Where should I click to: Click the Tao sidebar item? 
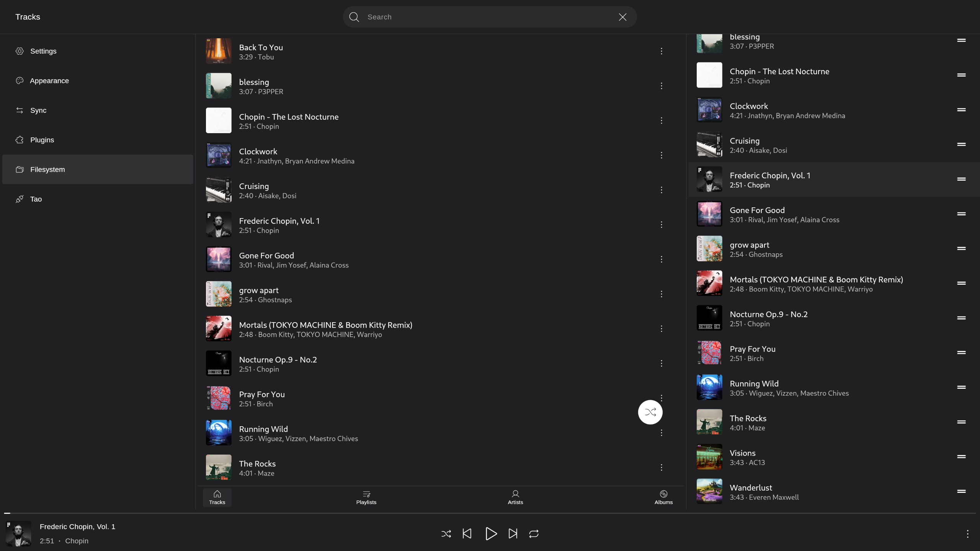click(98, 199)
